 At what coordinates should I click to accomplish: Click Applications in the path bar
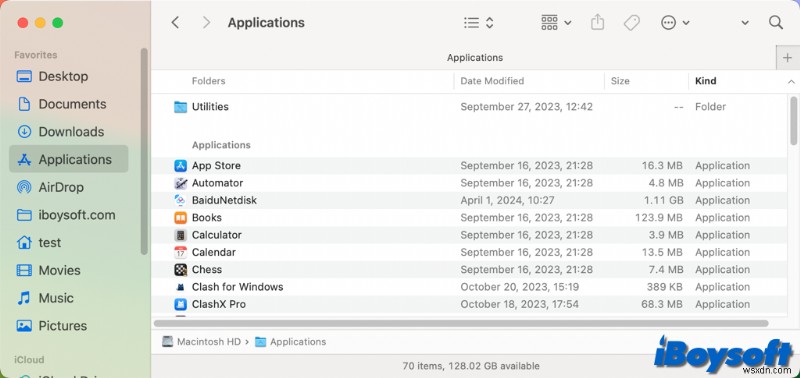(x=291, y=342)
